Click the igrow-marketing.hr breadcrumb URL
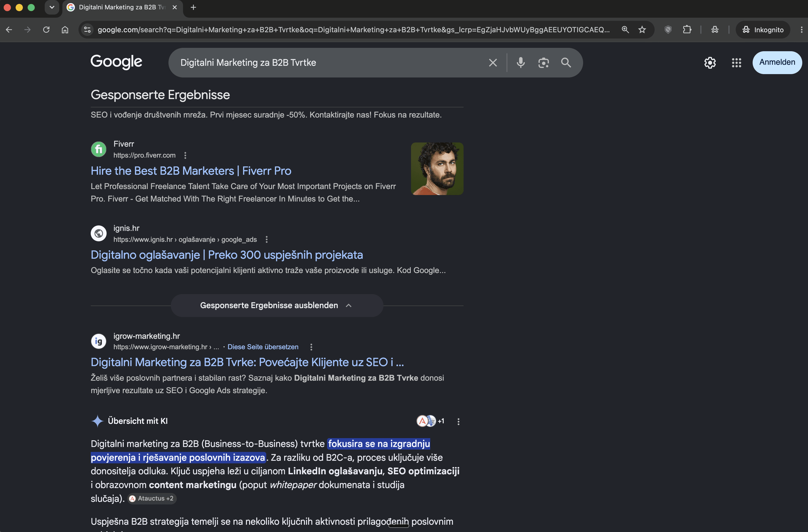The width and height of the screenshot is (808, 532). 166,347
